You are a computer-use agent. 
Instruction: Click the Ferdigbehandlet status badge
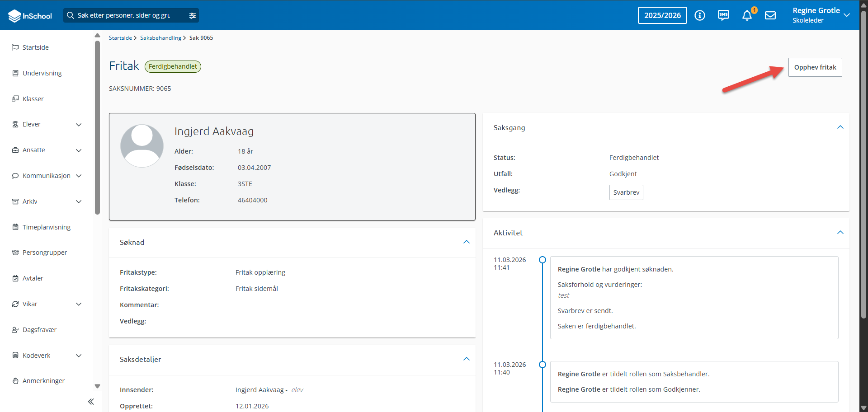[x=173, y=66]
